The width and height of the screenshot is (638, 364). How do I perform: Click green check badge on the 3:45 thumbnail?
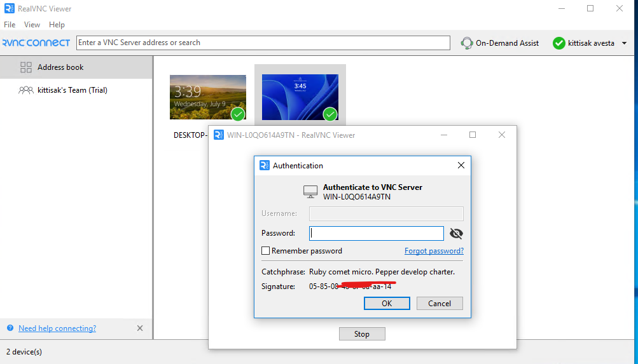pyautogui.click(x=330, y=114)
